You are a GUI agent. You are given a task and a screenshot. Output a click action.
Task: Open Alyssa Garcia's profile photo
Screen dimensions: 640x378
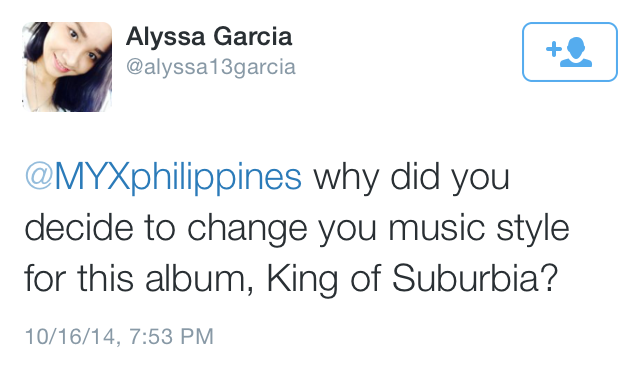click(67, 67)
